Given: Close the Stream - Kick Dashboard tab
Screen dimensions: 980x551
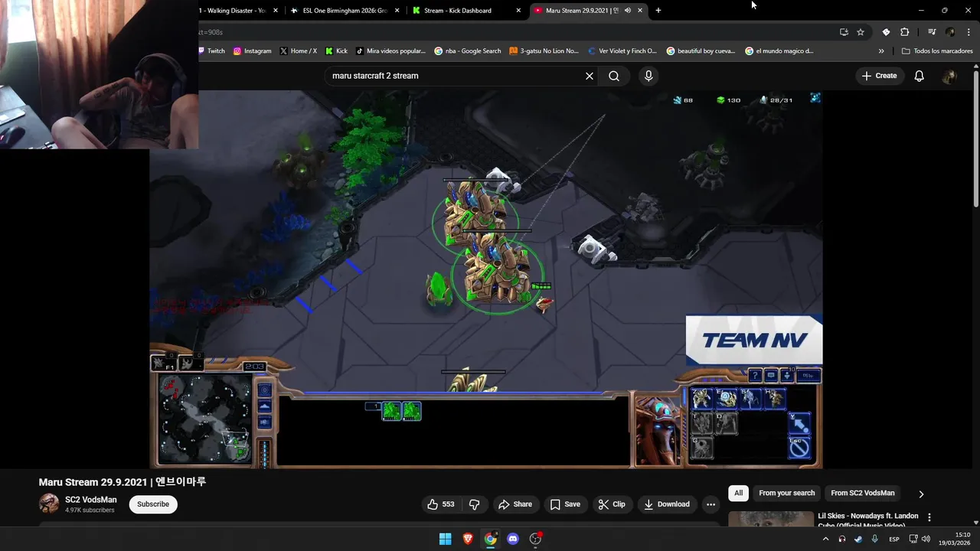Looking at the screenshot, I should point(518,11).
